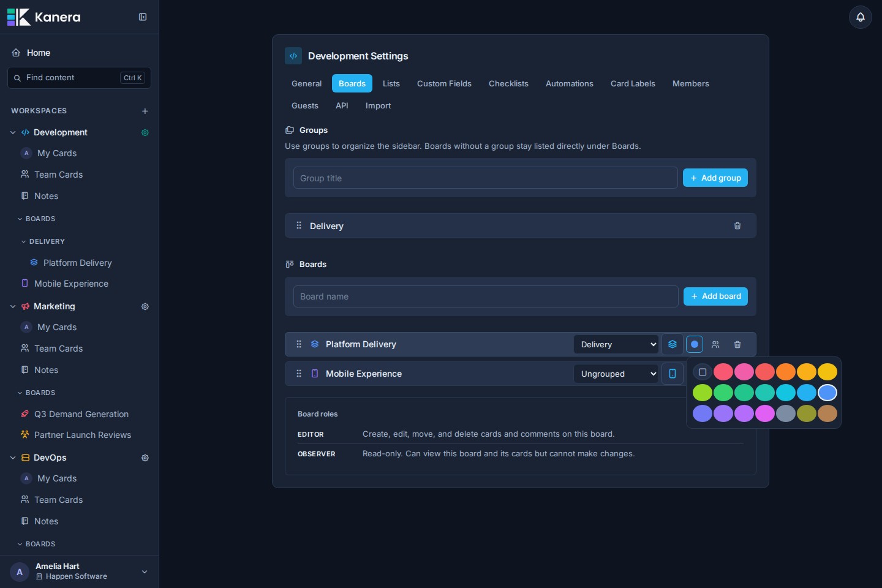Image resolution: width=882 pixels, height=588 pixels.
Task: Open Mobile Experience group dropdown showing Ungrouped
Action: coord(616,374)
